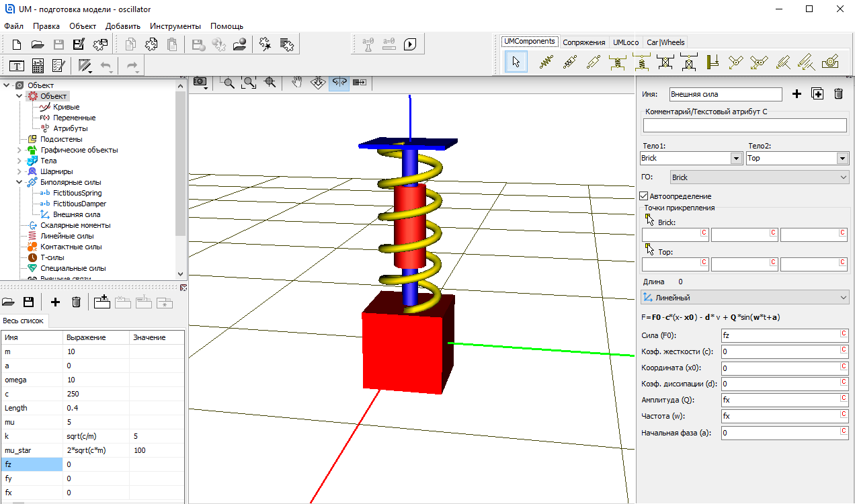Uncheck the Автоопределение checkbox
Screen dimensions: 855x504
click(x=643, y=196)
